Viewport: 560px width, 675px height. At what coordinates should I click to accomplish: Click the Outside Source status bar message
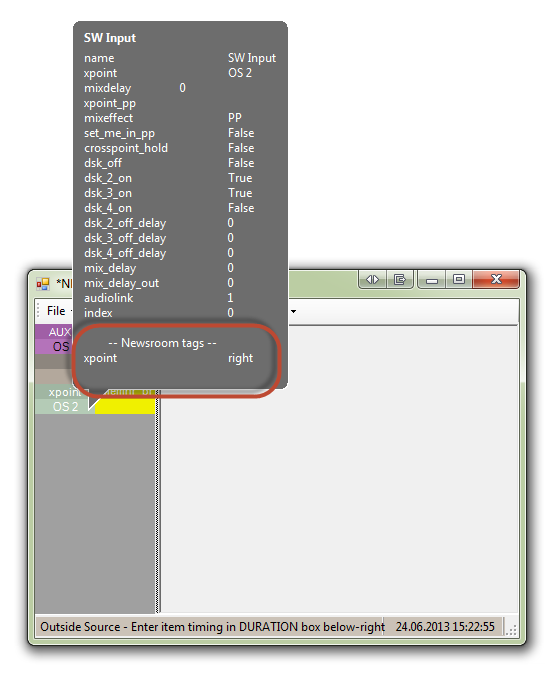coord(212,627)
